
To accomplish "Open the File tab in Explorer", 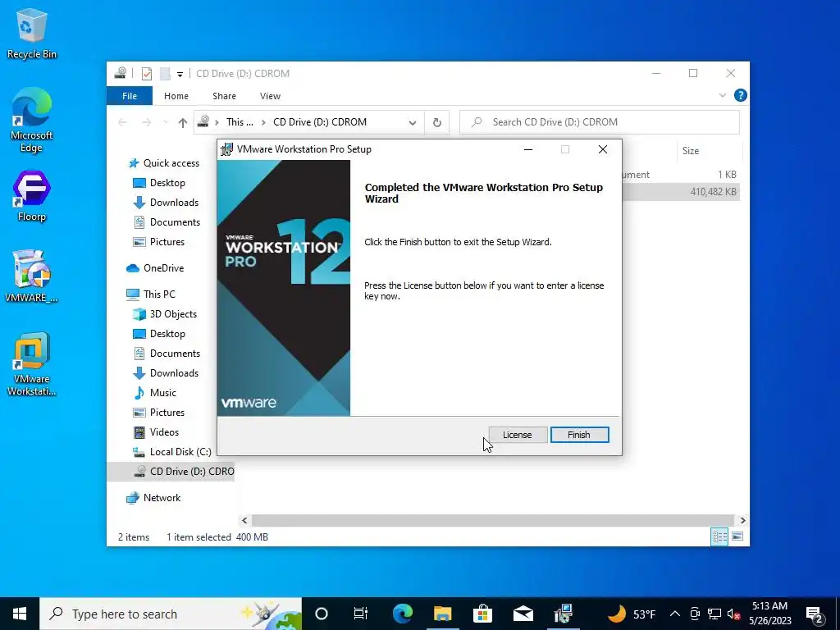I will pos(130,96).
